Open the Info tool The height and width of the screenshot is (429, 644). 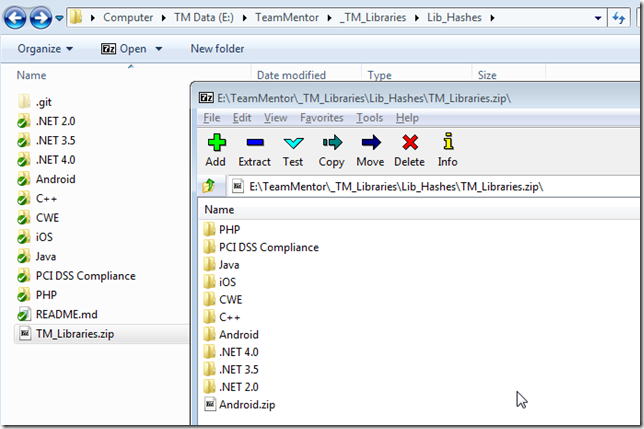447,145
